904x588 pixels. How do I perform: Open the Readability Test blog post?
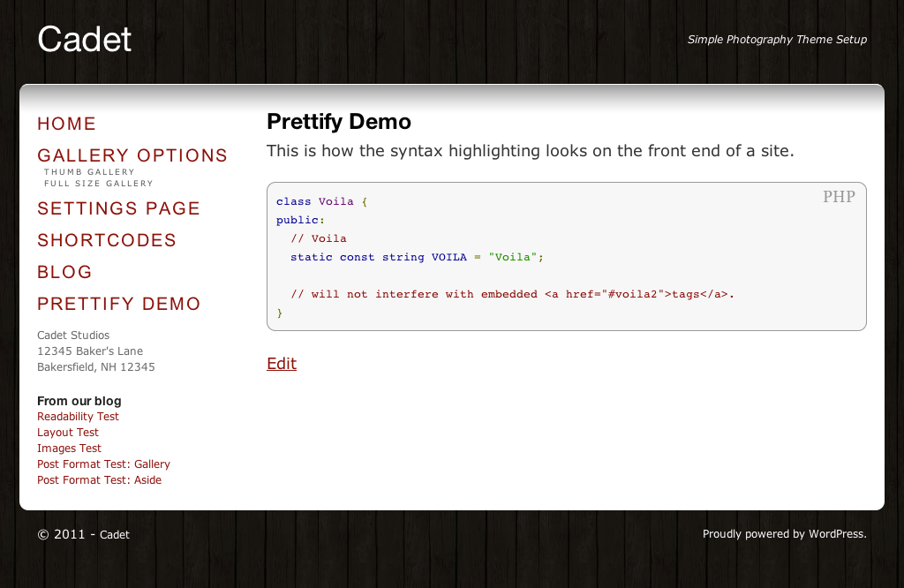(x=78, y=417)
